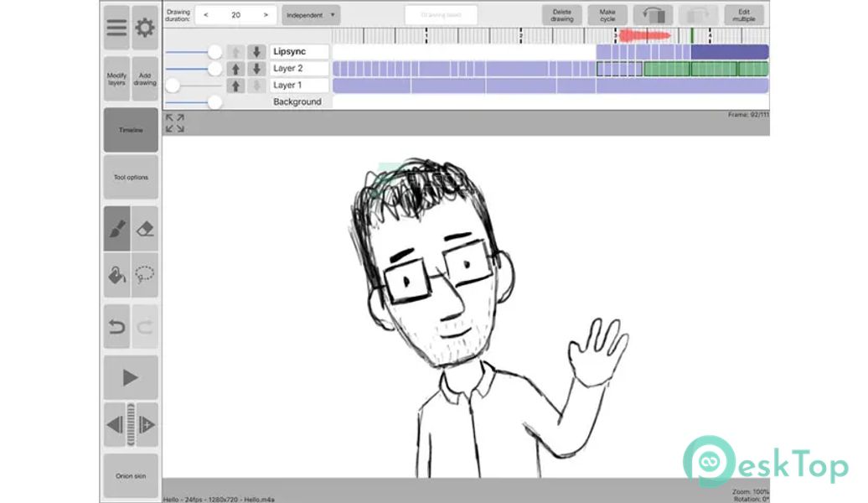The width and height of the screenshot is (868, 503).
Task: Click the Zoom 100% status text
Action: point(751,492)
